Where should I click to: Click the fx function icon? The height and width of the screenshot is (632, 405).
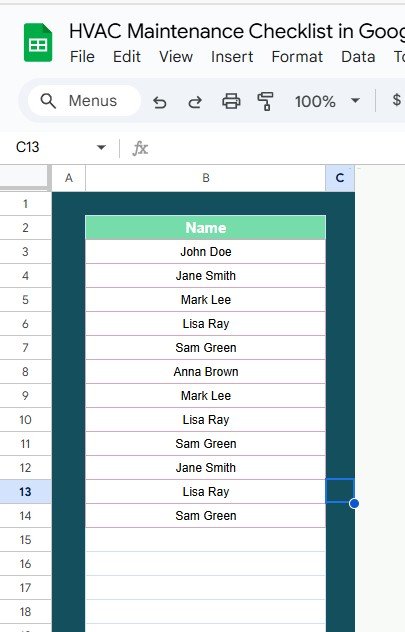pyautogui.click(x=140, y=148)
